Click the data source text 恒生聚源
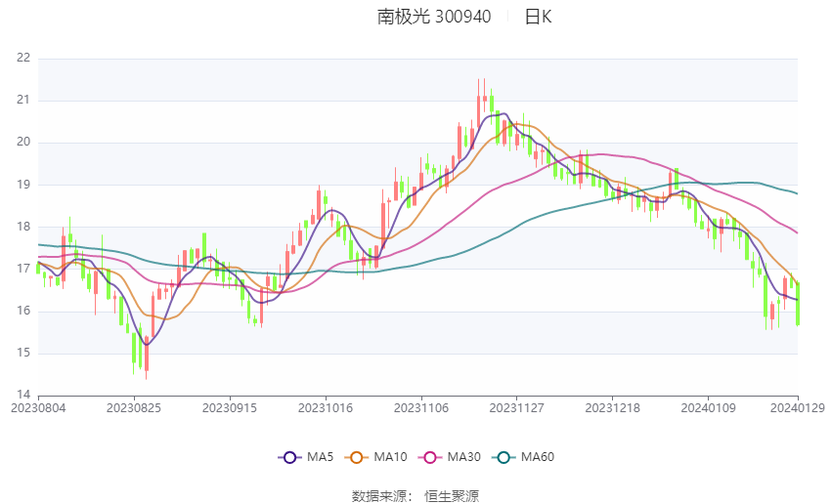Image resolution: width=831 pixels, height=504 pixels. [x=452, y=496]
